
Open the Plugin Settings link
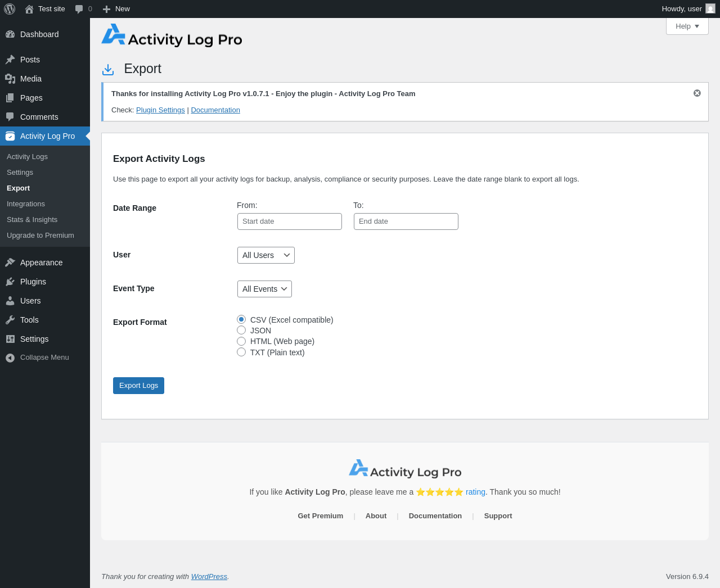(160, 110)
